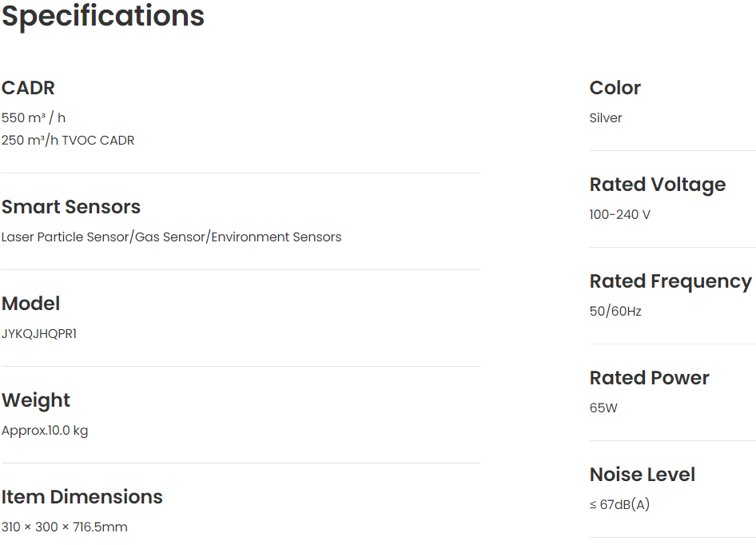This screenshot has height=545, width=756.
Task: Click the CADR section heading
Action: point(28,88)
